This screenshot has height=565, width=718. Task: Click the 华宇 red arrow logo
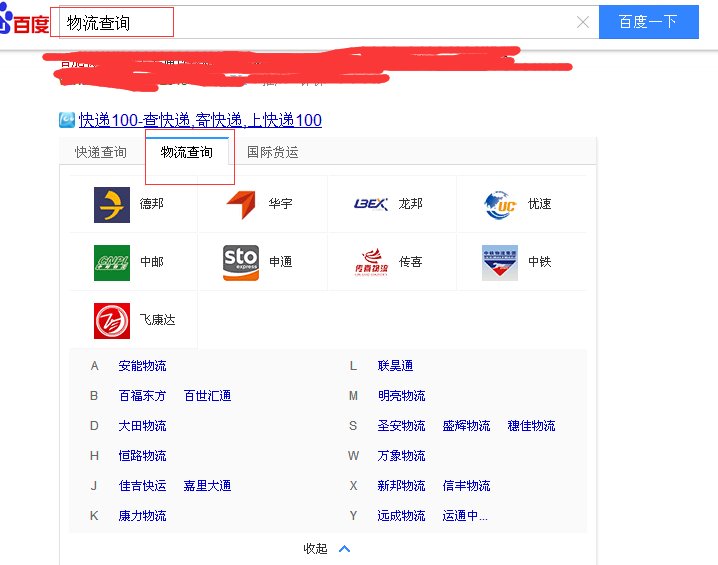241,205
